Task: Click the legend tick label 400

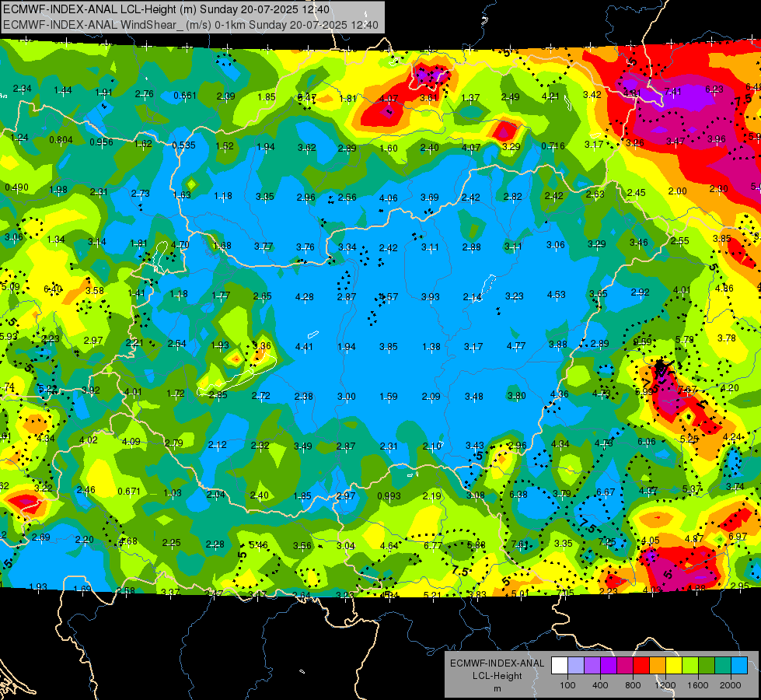Action: tap(600, 685)
